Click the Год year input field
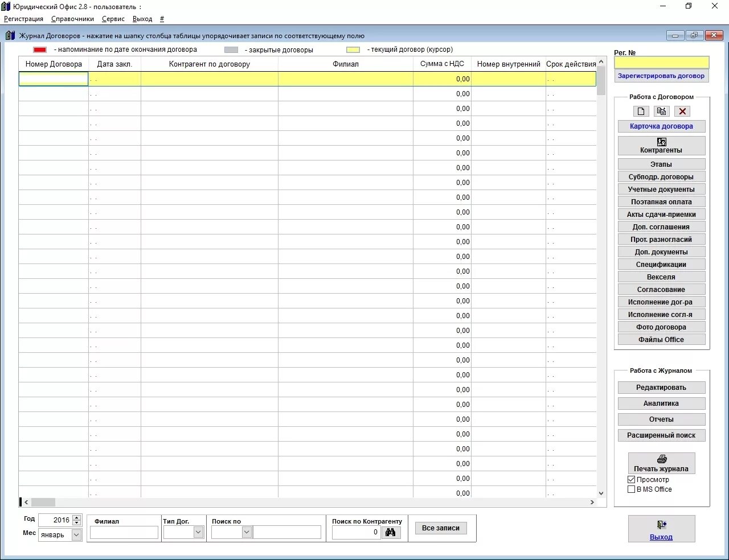The width and height of the screenshot is (729, 560). (x=55, y=520)
